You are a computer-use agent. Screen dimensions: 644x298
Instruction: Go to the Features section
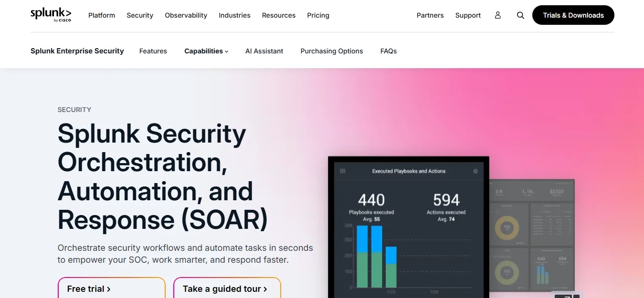point(153,51)
